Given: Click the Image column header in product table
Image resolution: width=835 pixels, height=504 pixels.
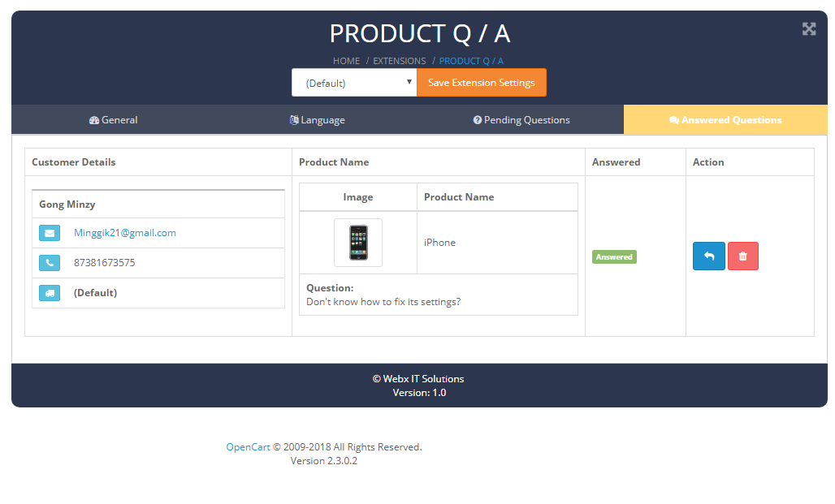Looking at the screenshot, I should [x=358, y=197].
